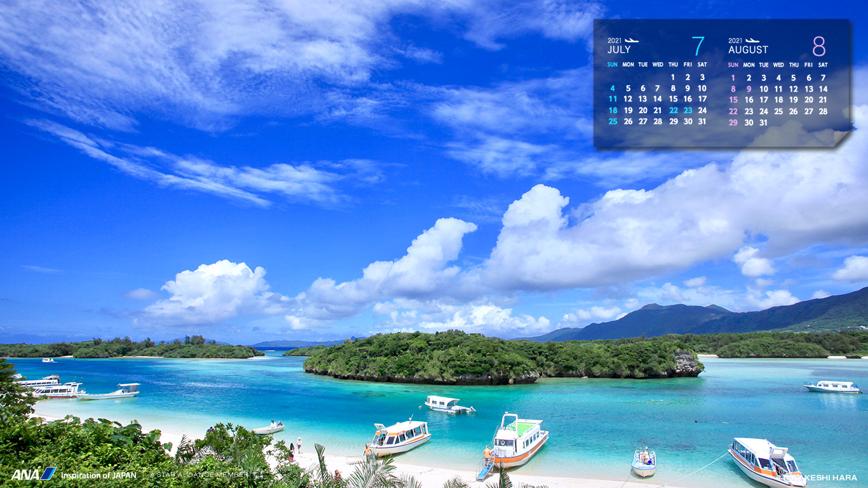Select August 1 in the calendar

[x=733, y=78]
